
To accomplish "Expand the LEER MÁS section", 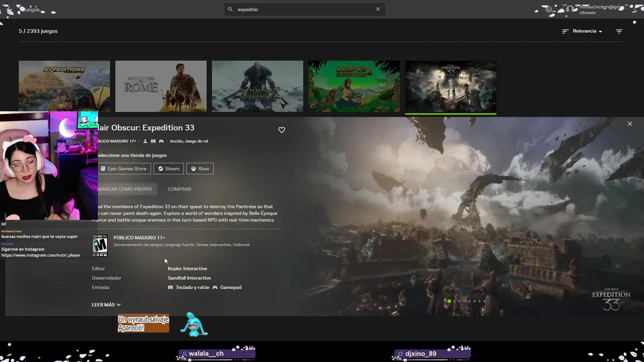I will click(x=106, y=305).
